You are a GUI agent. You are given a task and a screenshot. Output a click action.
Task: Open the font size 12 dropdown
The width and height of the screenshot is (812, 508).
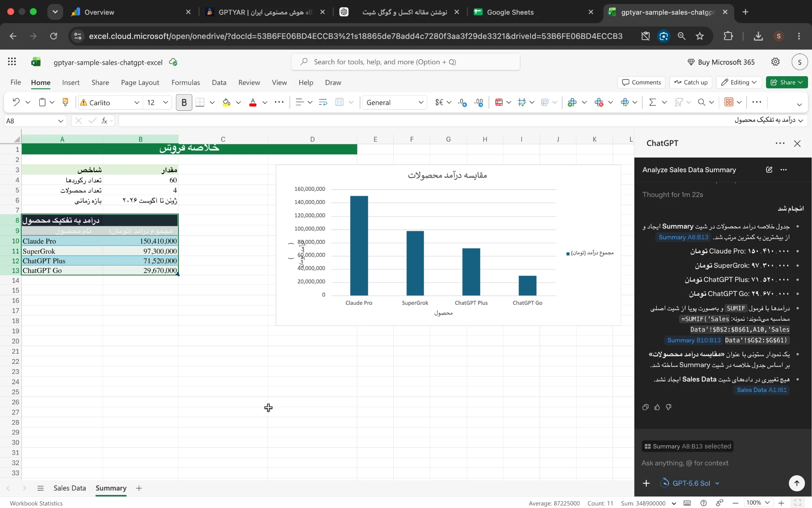point(165,102)
